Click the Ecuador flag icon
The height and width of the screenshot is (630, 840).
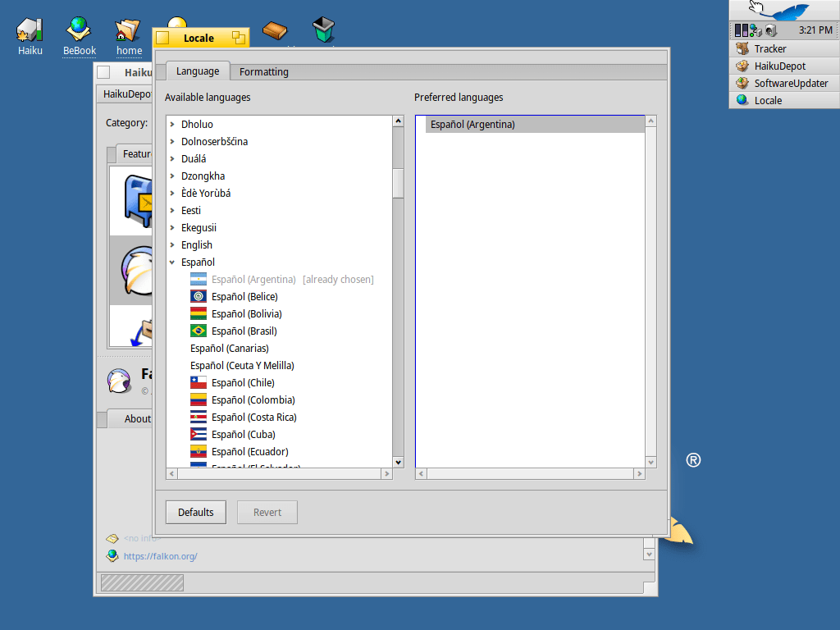pos(199,451)
